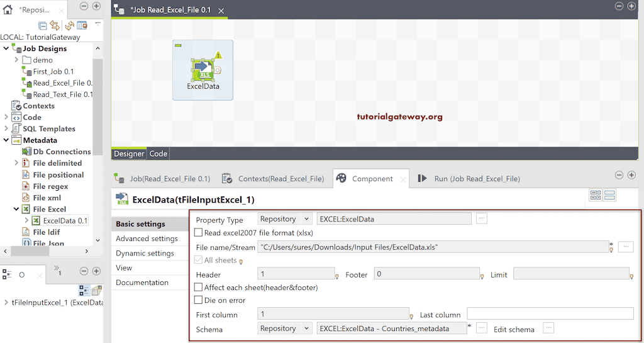This screenshot has width=644, height=343.
Task: Expand ExcelData 0.1 metadata node
Action: pyautogui.click(x=26, y=220)
